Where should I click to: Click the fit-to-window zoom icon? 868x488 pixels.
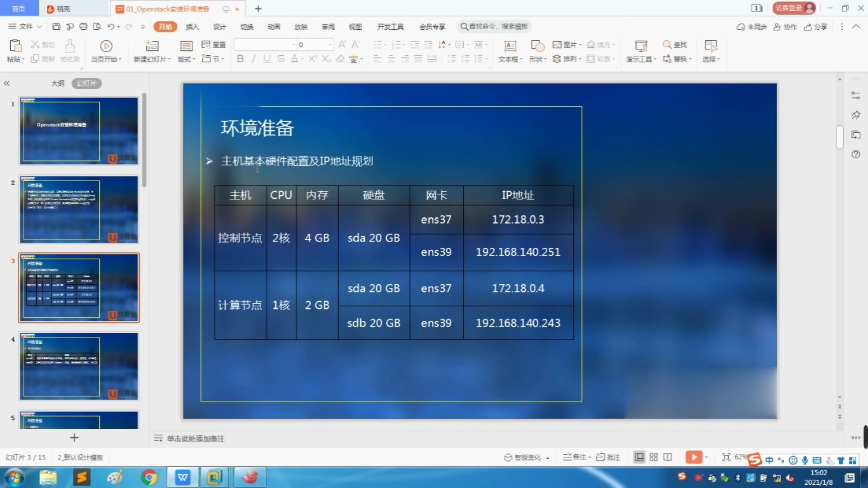(726, 457)
